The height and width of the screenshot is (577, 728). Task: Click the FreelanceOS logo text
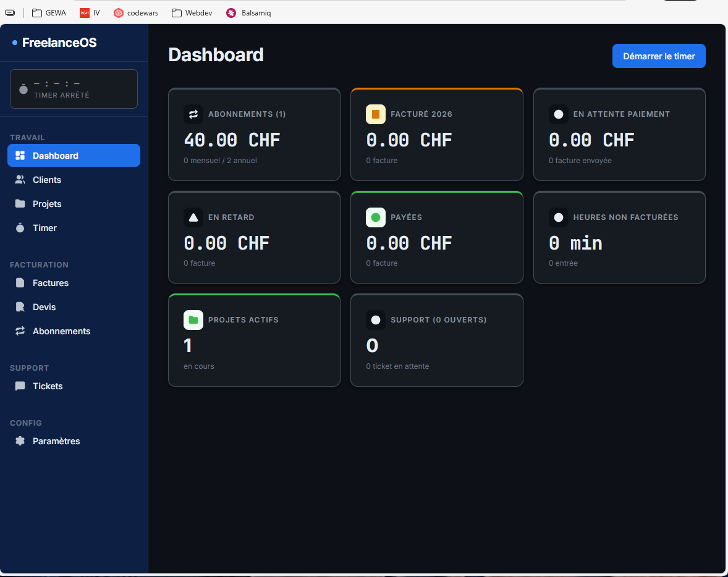tap(59, 43)
